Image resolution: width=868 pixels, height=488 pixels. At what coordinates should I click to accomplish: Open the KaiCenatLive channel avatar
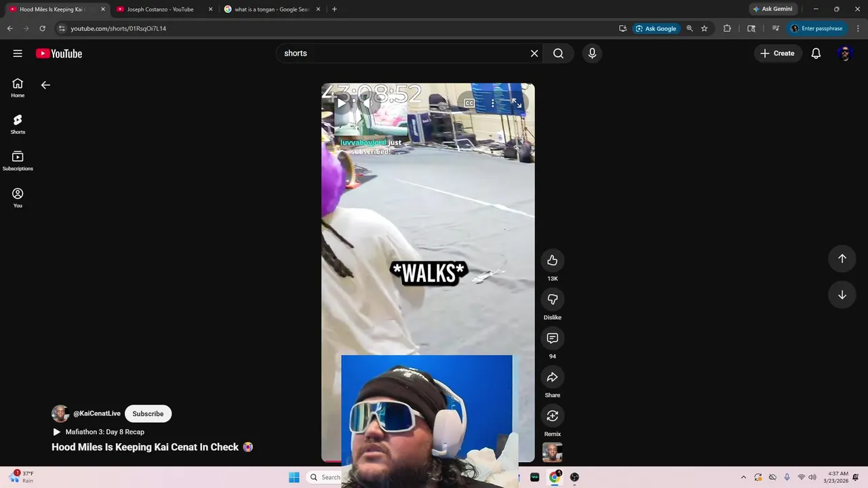coord(60,413)
